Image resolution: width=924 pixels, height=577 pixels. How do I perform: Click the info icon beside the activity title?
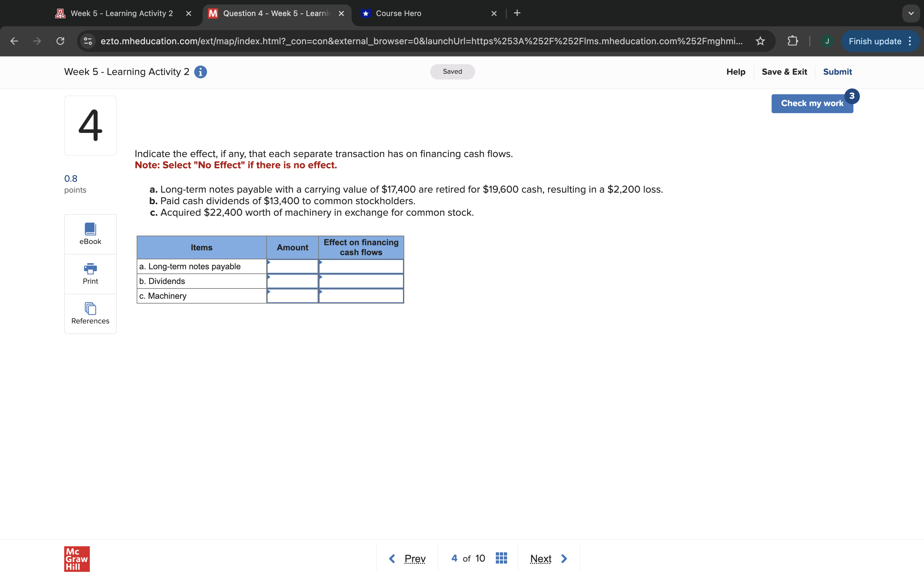[x=200, y=72]
